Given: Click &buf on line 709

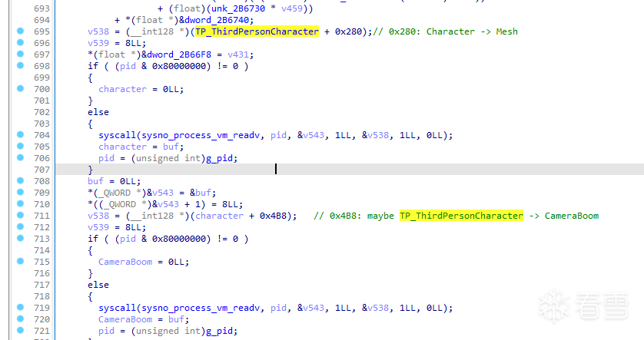Looking at the screenshot, I should point(201,193).
